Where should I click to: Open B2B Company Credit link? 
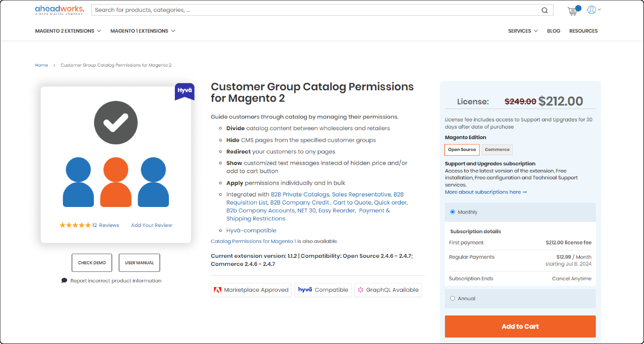[300, 202]
